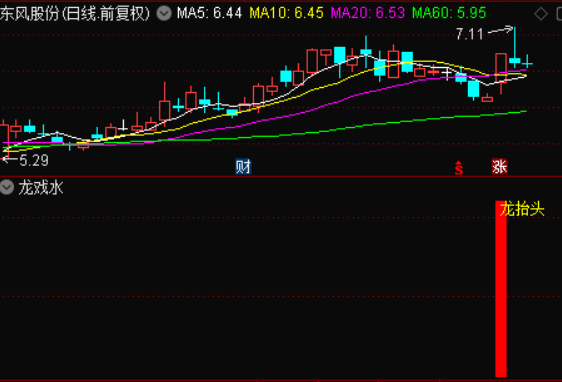Select the 东风股份 daily chart title
This screenshot has height=382, width=562.
pyautogui.click(x=75, y=14)
